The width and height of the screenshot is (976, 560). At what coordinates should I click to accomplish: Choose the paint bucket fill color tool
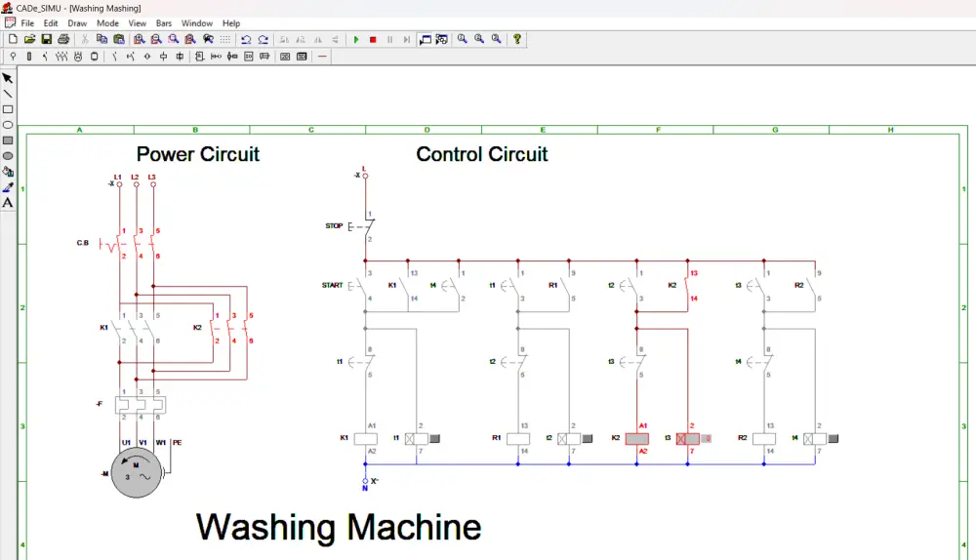click(x=8, y=172)
